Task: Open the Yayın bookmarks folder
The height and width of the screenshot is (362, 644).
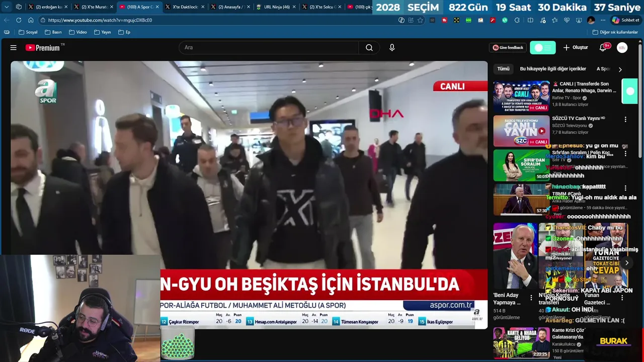Action: point(102,32)
